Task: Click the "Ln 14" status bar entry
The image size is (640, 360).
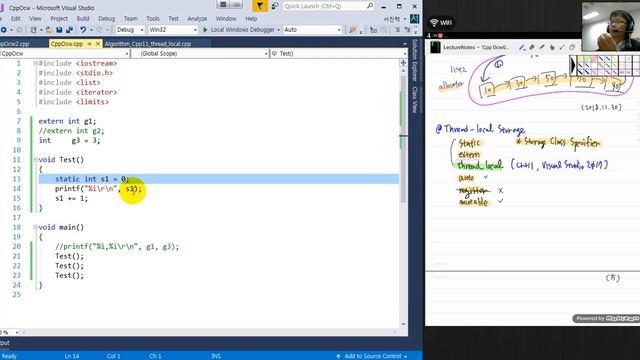Action: click(72, 356)
